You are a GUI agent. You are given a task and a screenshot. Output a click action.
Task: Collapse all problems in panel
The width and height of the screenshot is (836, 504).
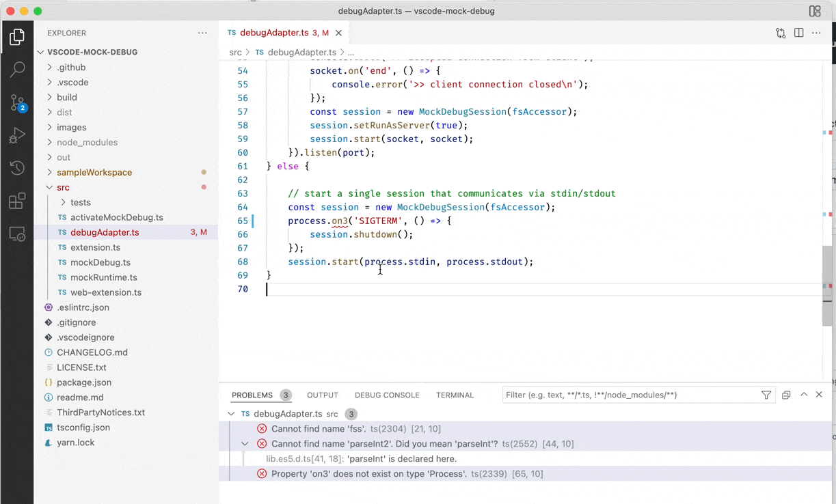786,395
